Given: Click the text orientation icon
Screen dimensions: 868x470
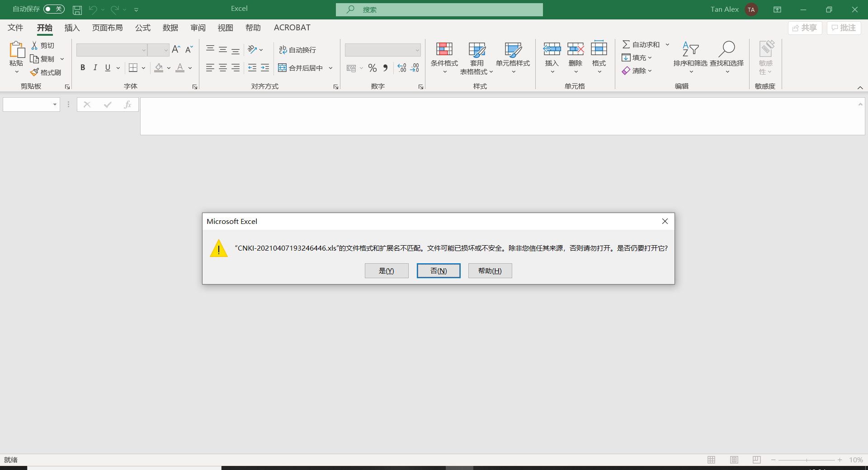Looking at the screenshot, I should 252,49.
